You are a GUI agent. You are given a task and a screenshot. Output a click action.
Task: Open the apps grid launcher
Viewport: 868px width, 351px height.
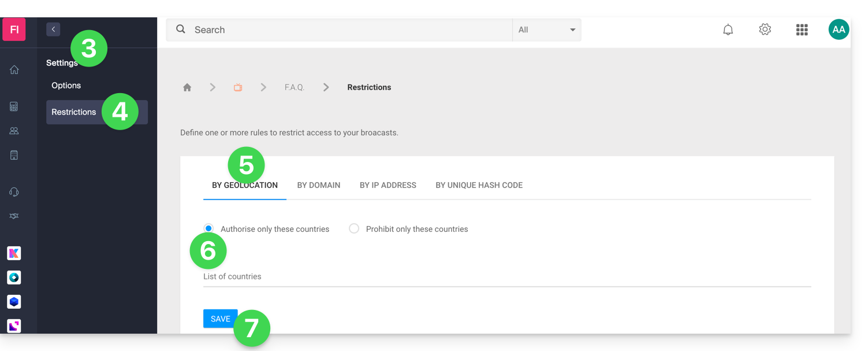(x=802, y=29)
